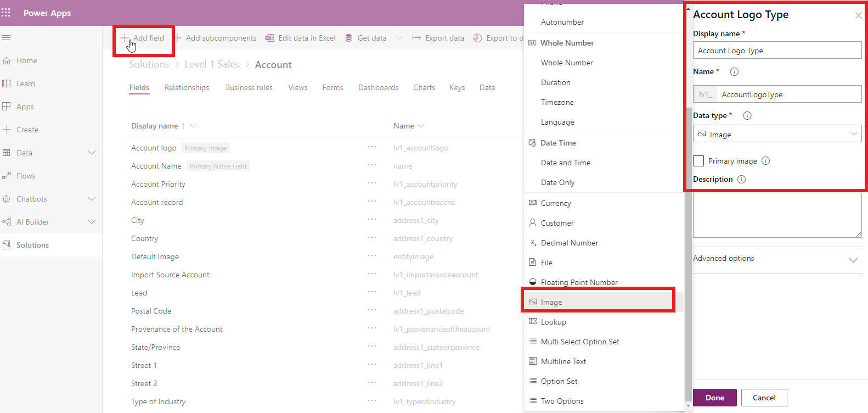868x413 pixels.
Task: Select Currency from data type list
Action: click(x=604, y=203)
